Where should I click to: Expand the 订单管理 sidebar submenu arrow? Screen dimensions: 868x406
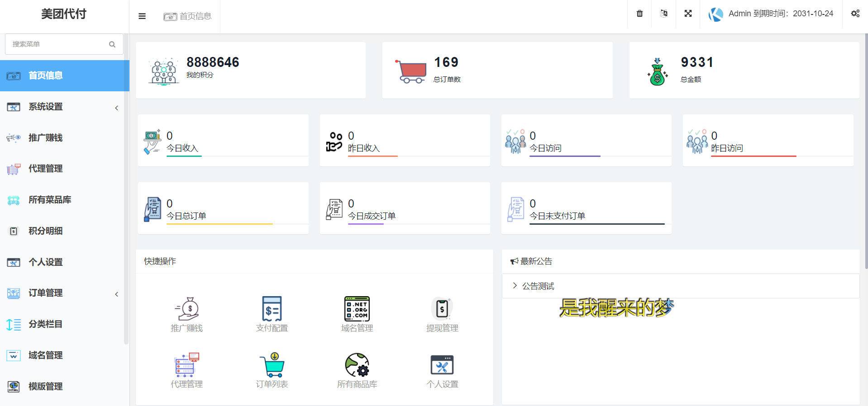(x=117, y=294)
